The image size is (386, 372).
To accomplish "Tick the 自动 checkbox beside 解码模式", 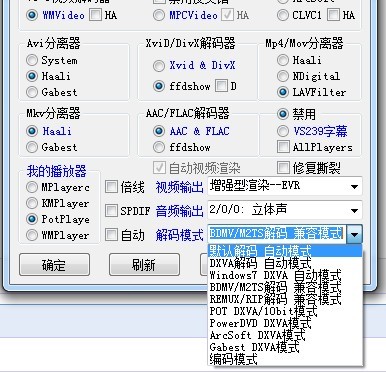I will pyautogui.click(x=111, y=235).
